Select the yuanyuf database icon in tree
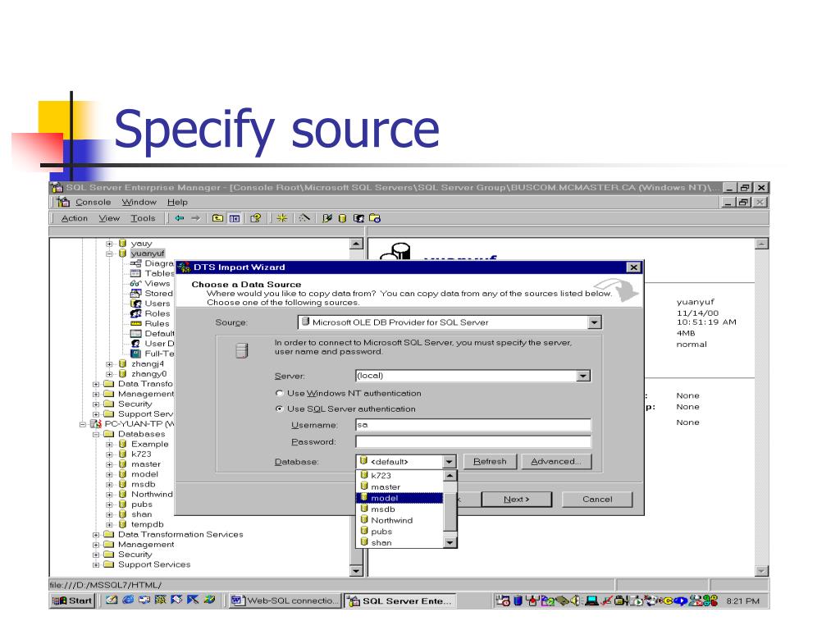840x630 pixels. point(122,253)
